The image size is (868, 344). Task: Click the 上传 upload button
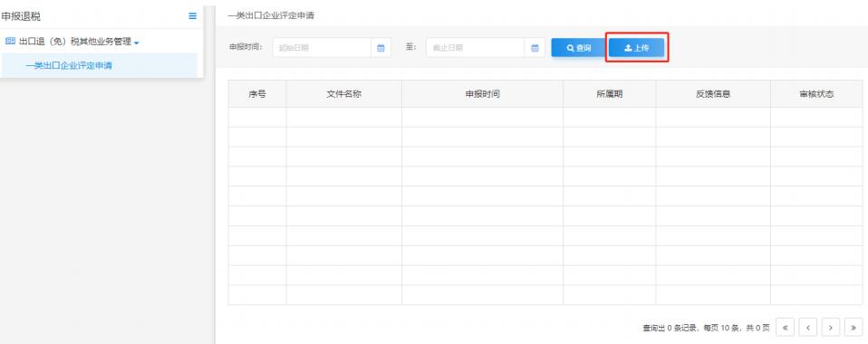[x=637, y=48]
